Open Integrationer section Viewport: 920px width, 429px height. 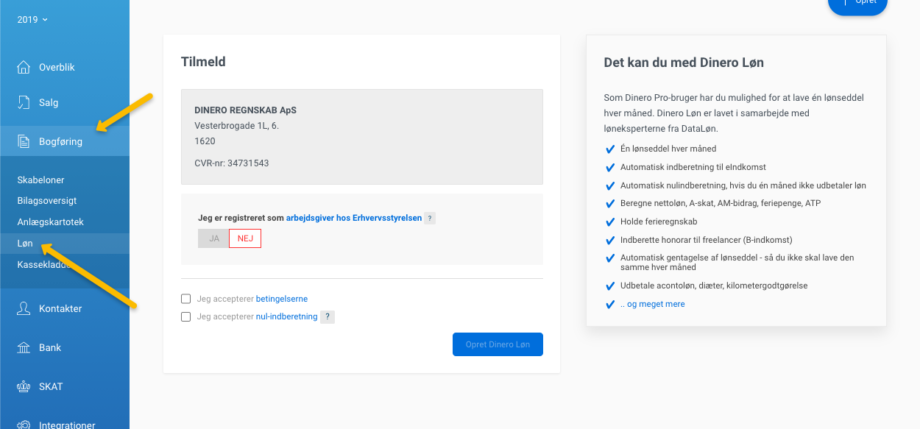point(65,424)
